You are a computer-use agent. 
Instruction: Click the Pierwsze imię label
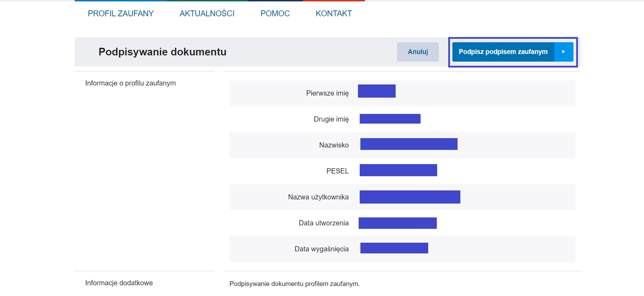pos(327,93)
